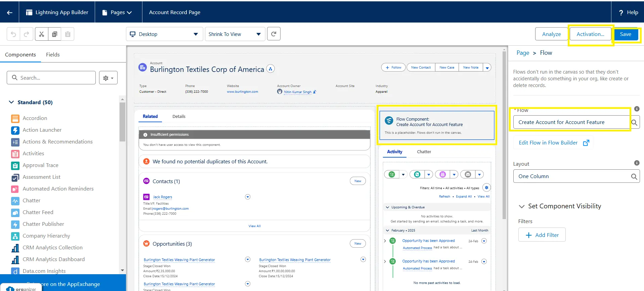
Task: Click the paste clipboard icon
Action: click(x=68, y=34)
